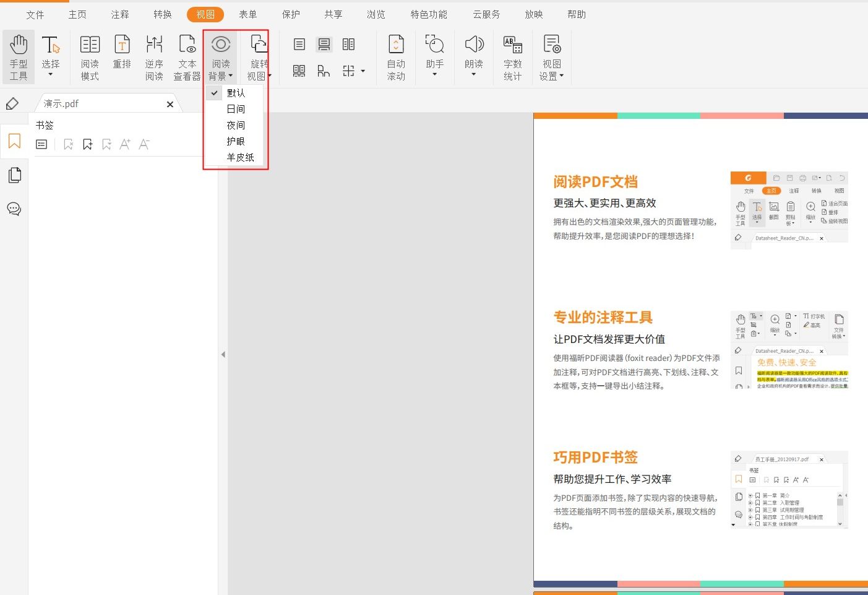Switch to the 保护 (Protect) tab
The width and height of the screenshot is (868, 595).
(291, 14)
